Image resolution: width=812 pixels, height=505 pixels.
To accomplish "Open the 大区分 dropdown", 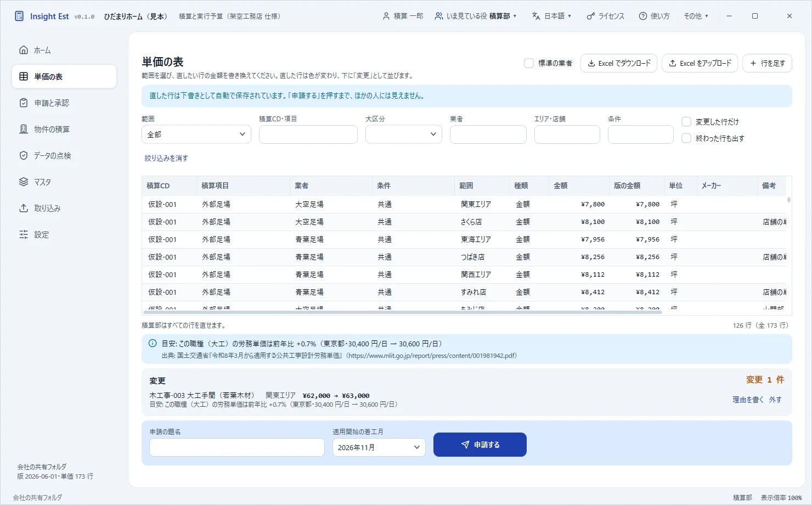I will (404, 134).
